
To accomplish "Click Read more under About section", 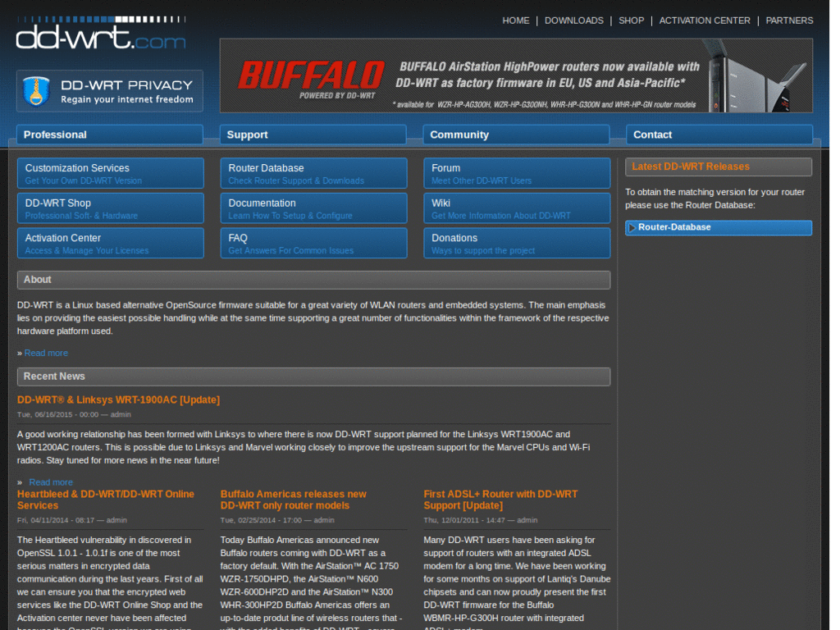I will click(x=46, y=353).
